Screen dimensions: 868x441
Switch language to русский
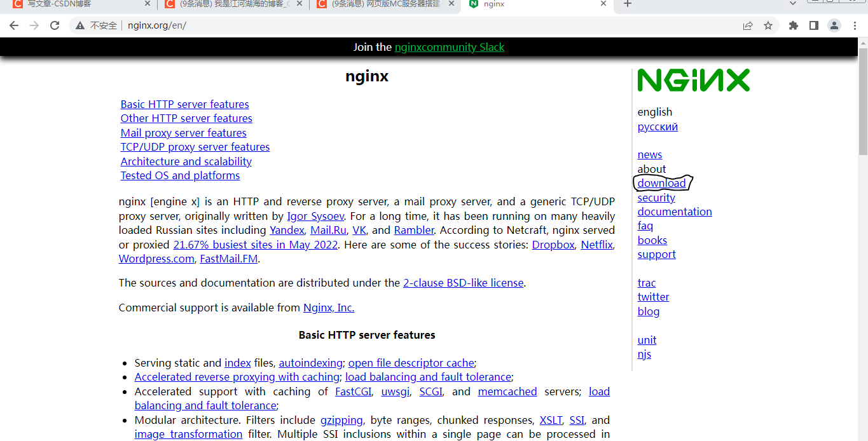coord(658,126)
